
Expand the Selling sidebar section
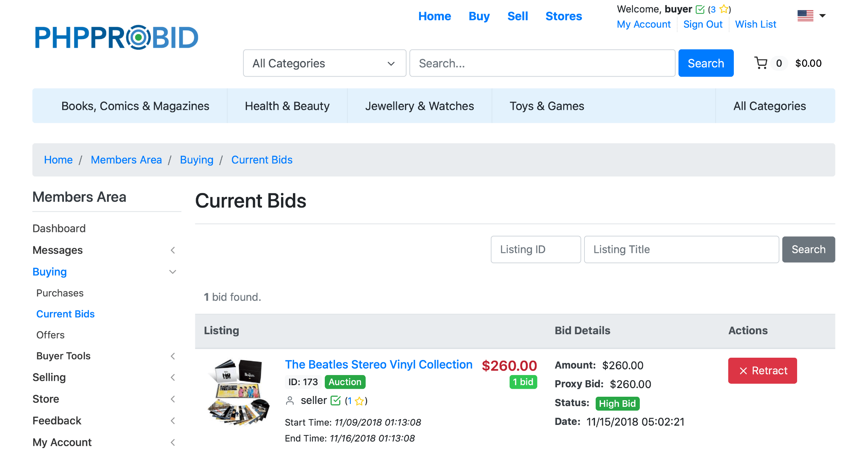coord(173,377)
